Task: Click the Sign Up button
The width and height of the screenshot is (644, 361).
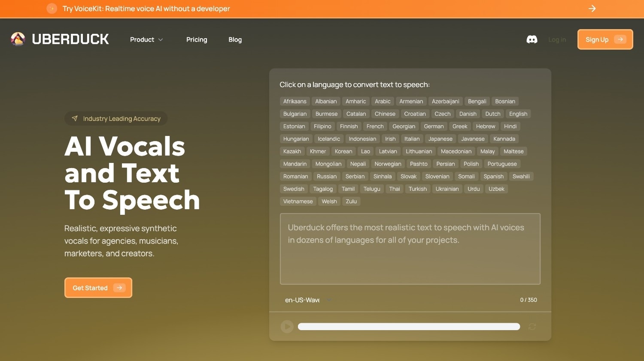Action: (605, 39)
